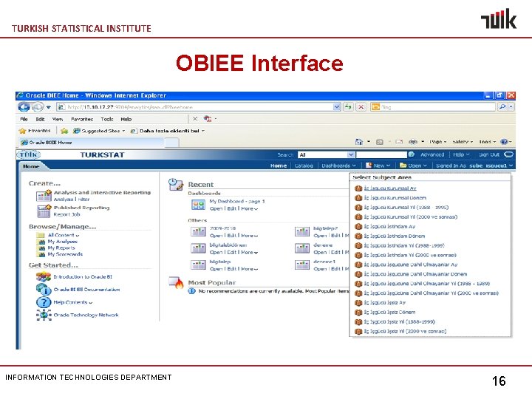Click the Analysis and Interactive Reporting icon
Viewport: 532px width, 399px height.
click(44, 196)
